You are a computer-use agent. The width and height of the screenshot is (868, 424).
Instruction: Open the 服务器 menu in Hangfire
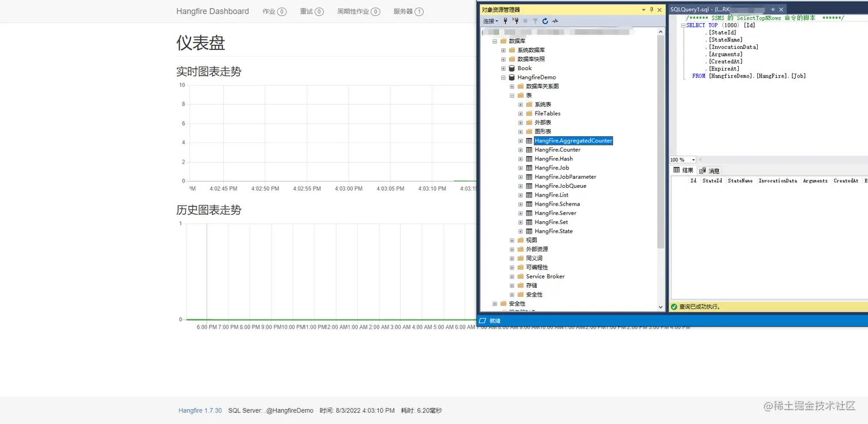tap(409, 11)
